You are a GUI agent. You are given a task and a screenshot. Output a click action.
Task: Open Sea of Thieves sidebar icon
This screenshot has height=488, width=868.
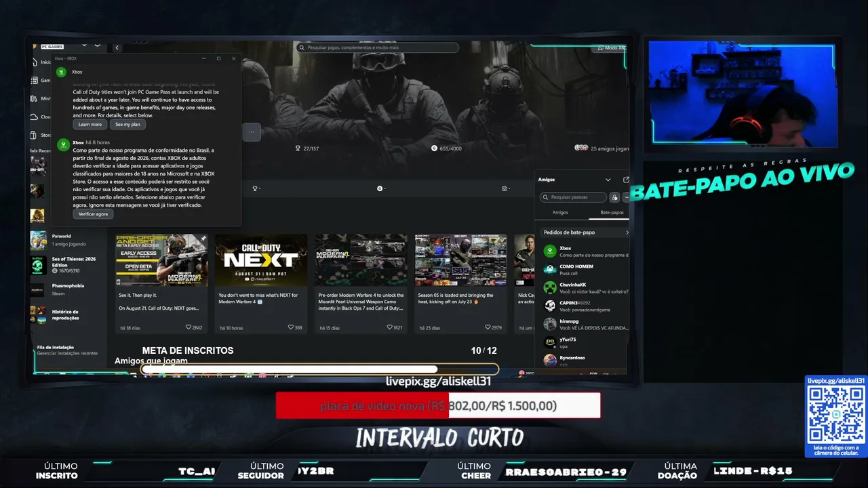[x=39, y=265]
